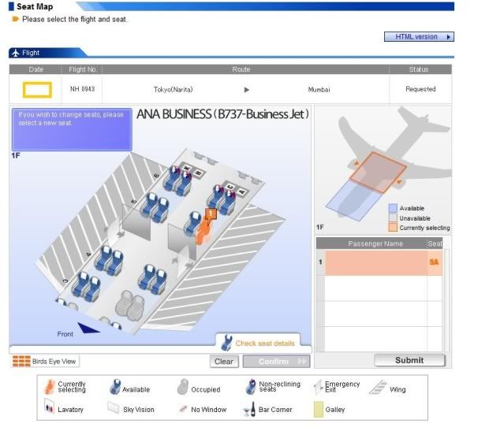Submit the seat selection
The height and width of the screenshot is (431, 504).
click(409, 360)
